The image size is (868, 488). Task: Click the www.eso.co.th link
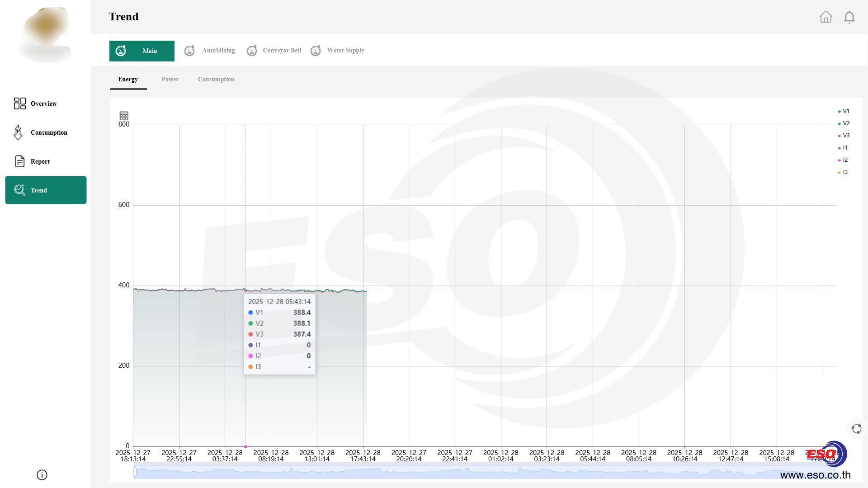click(815, 475)
